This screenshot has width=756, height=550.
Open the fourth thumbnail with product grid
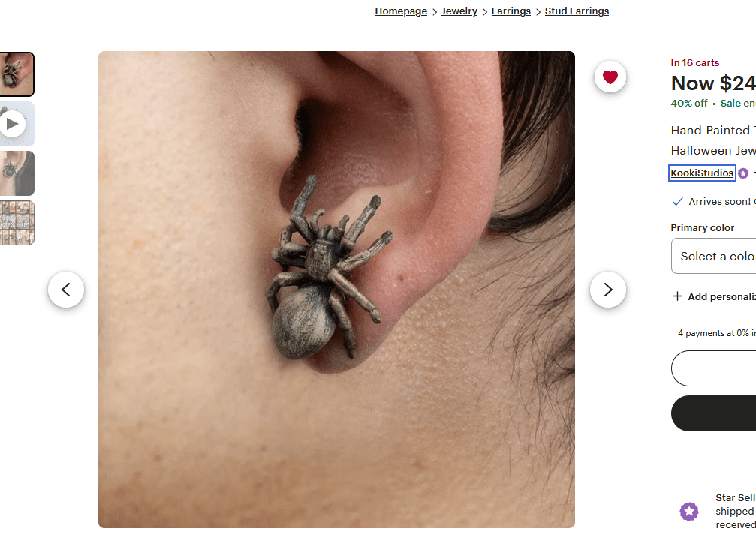click(17, 223)
